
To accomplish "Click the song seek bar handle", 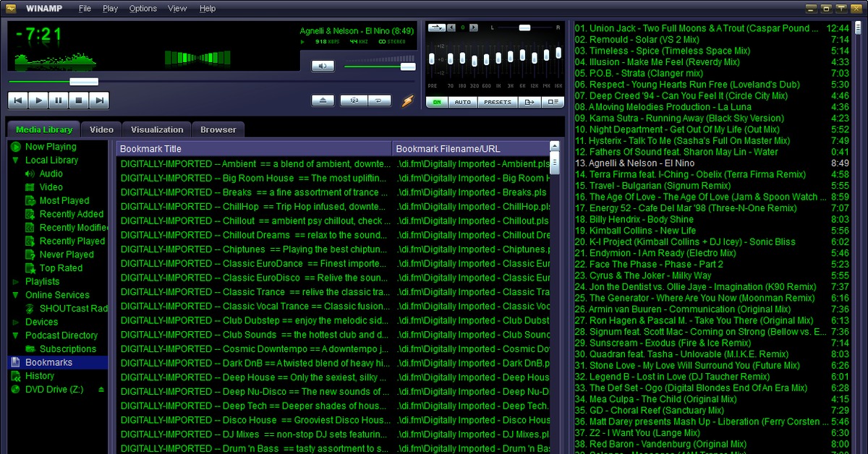I will (84, 82).
